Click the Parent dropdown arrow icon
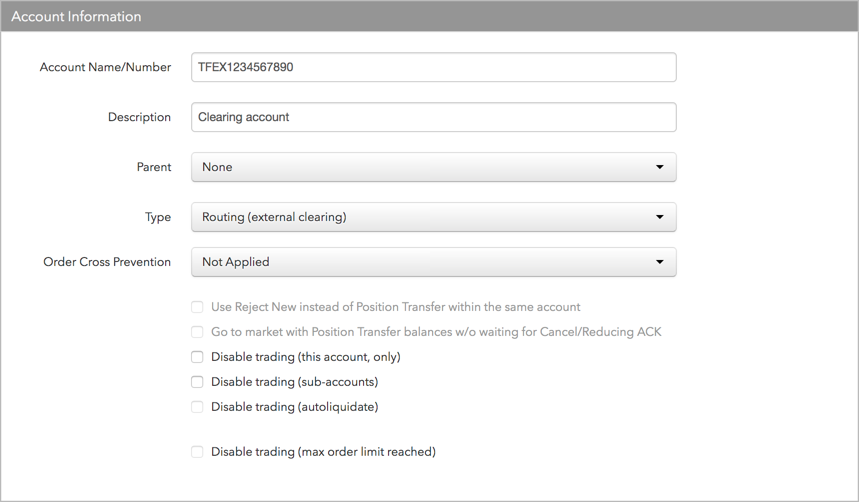The width and height of the screenshot is (859, 502). click(660, 167)
